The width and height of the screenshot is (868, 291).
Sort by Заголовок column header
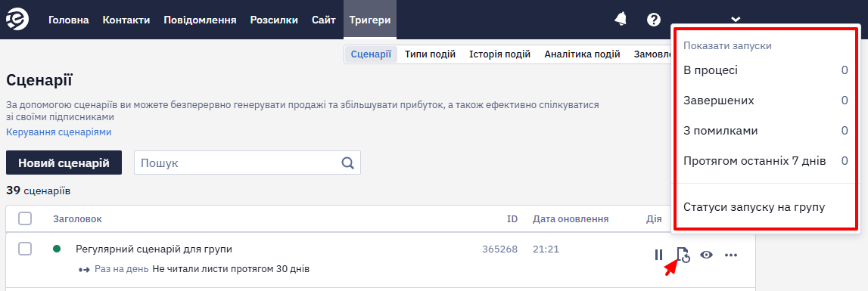click(x=77, y=218)
